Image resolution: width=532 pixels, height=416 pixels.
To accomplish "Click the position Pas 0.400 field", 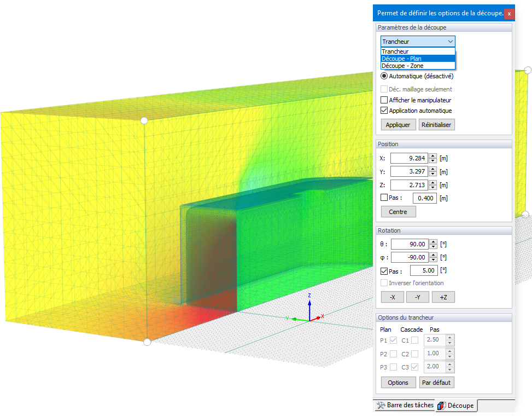I will coord(424,198).
